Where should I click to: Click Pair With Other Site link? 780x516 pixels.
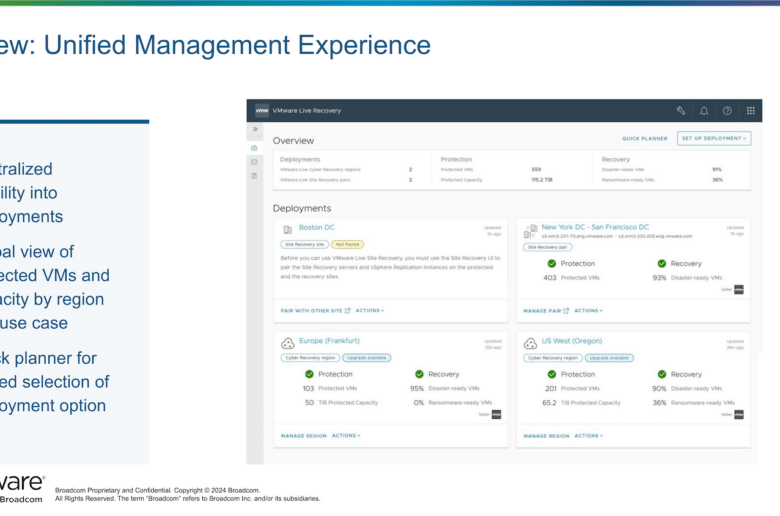tap(311, 310)
